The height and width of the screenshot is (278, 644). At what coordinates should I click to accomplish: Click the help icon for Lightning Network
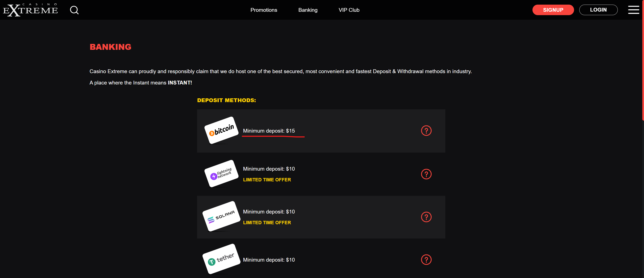click(426, 174)
